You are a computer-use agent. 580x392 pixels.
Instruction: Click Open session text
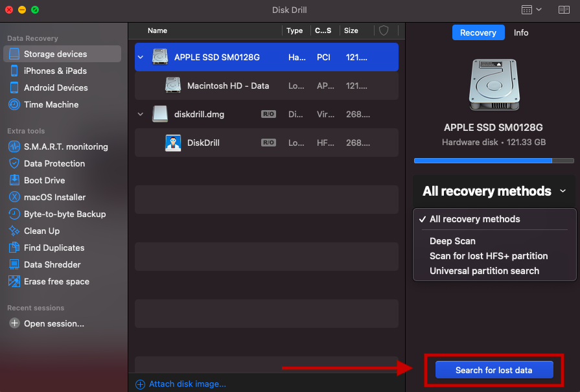tap(54, 323)
